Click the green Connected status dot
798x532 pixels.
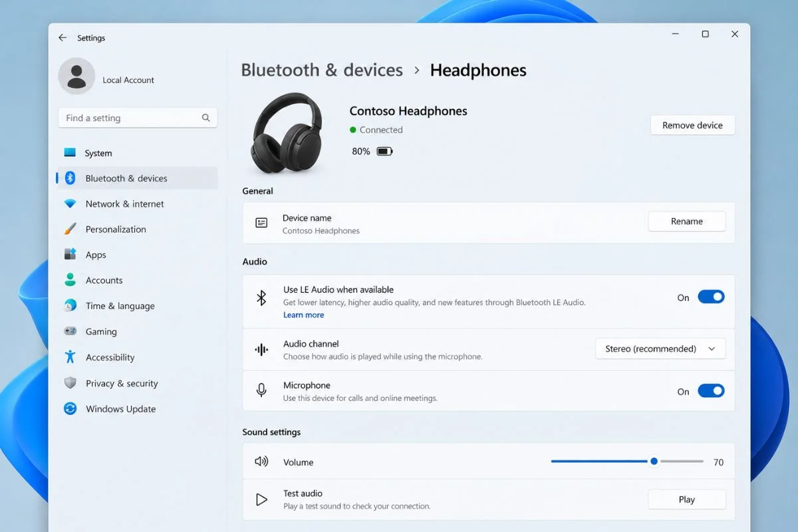pos(353,130)
